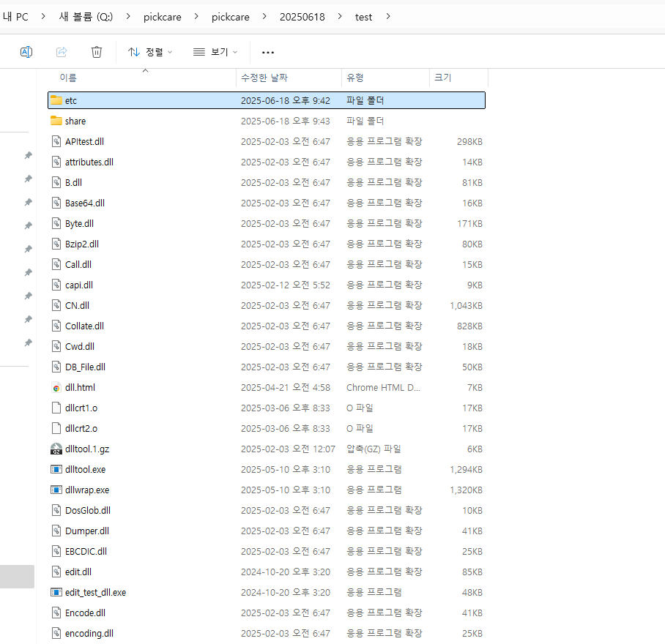Image resolution: width=665 pixels, height=644 pixels.
Task: Click the B.dll file icon
Action: 56,183
